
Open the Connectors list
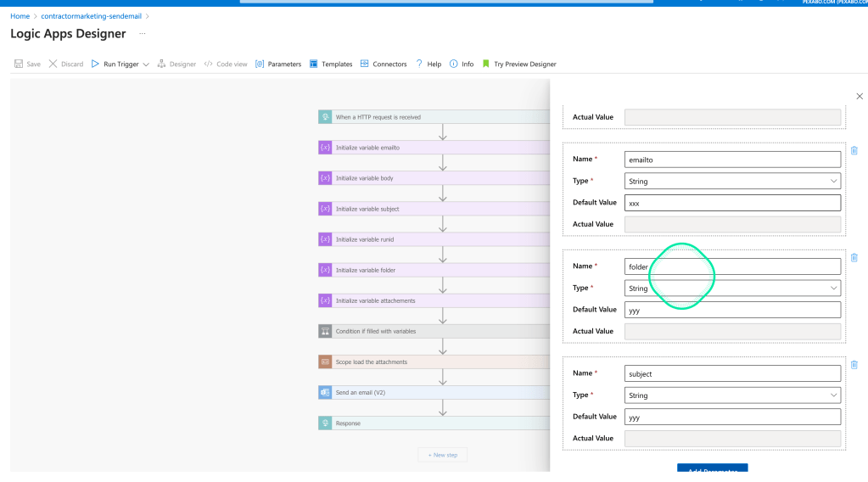click(x=383, y=64)
